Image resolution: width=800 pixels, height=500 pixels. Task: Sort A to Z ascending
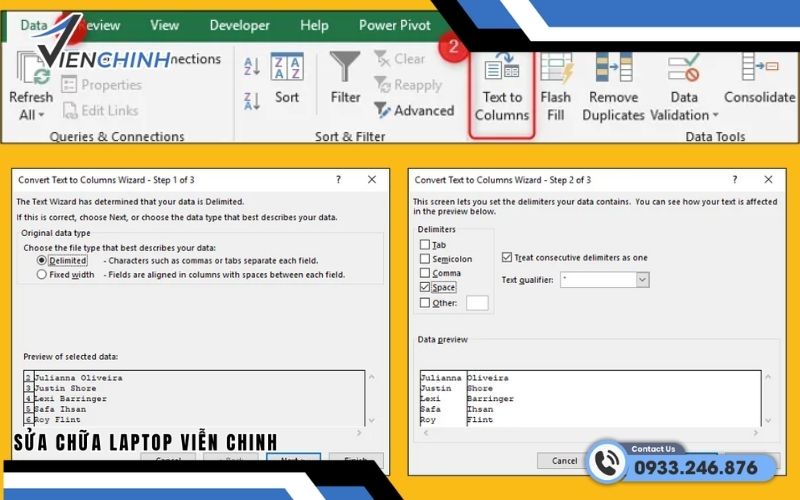click(252, 67)
